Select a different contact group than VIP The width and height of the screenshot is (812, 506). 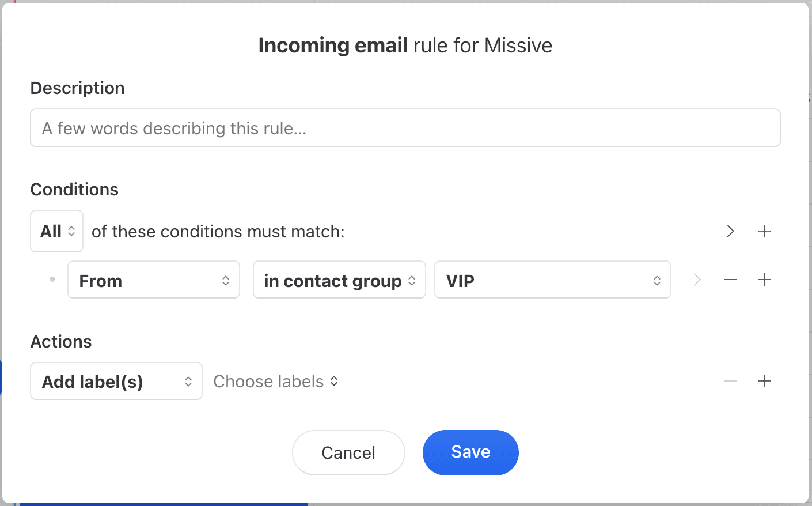click(x=552, y=280)
